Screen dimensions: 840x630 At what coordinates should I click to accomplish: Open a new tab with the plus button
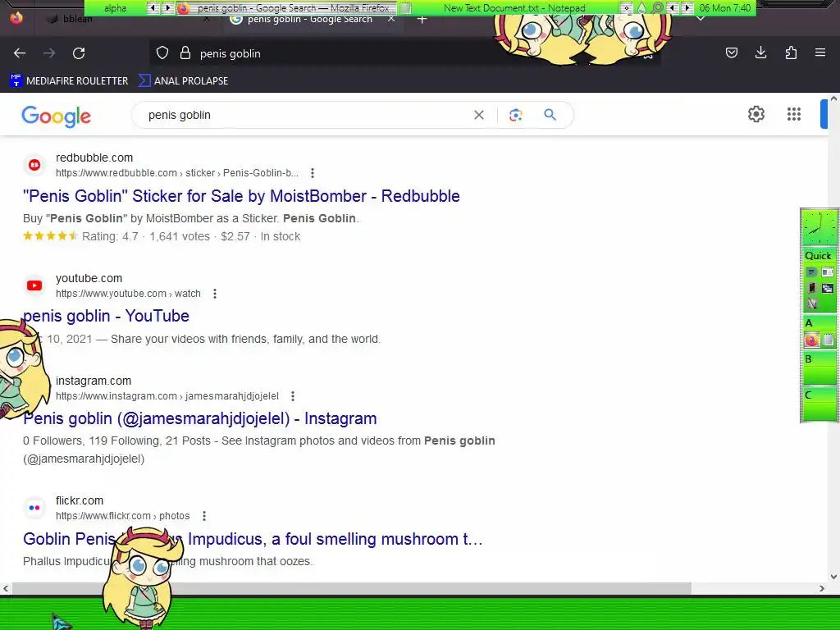point(422,20)
